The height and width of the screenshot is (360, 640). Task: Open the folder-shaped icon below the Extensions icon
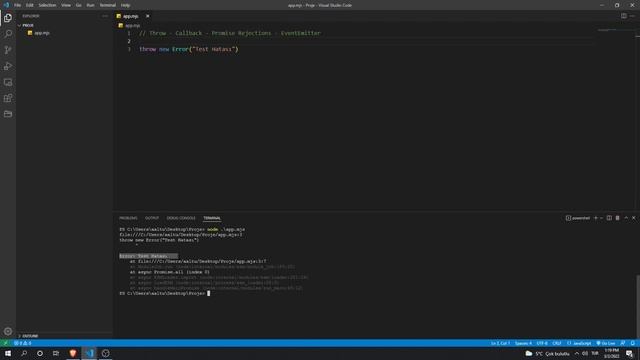[x=8, y=114]
